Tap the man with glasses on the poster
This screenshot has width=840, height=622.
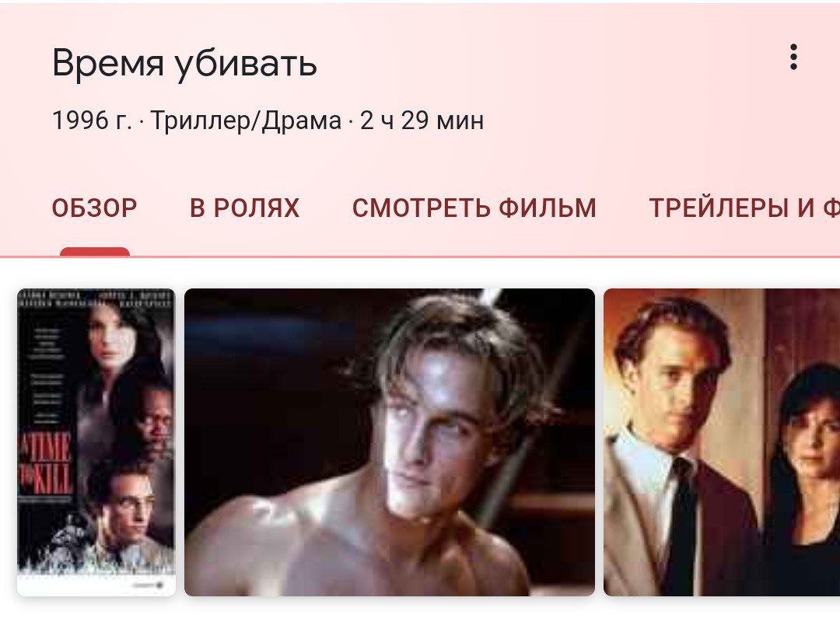point(126,509)
